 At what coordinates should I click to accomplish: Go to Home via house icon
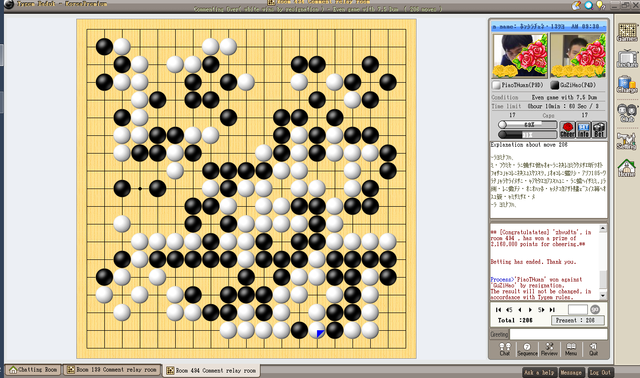click(626, 168)
